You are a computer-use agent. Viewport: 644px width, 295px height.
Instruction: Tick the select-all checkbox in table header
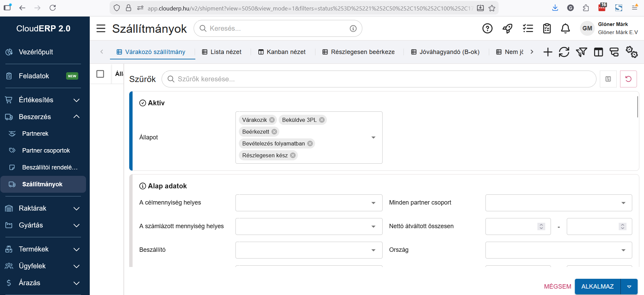tap(100, 74)
